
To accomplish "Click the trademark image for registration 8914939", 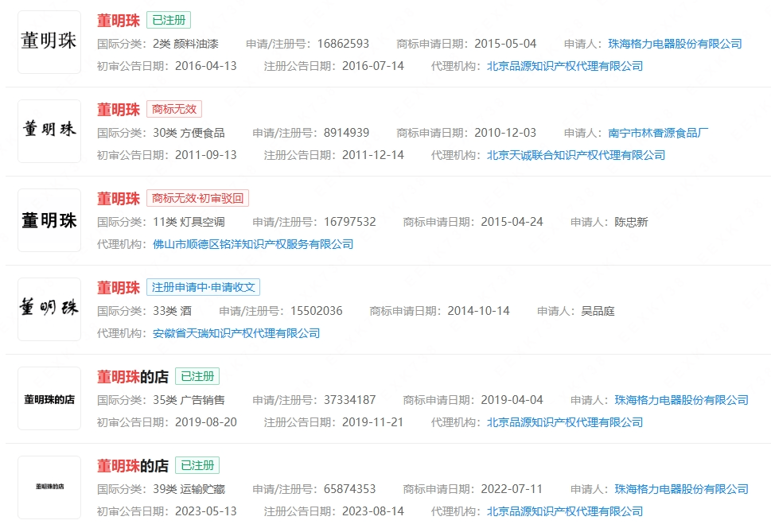I will click(x=49, y=131).
